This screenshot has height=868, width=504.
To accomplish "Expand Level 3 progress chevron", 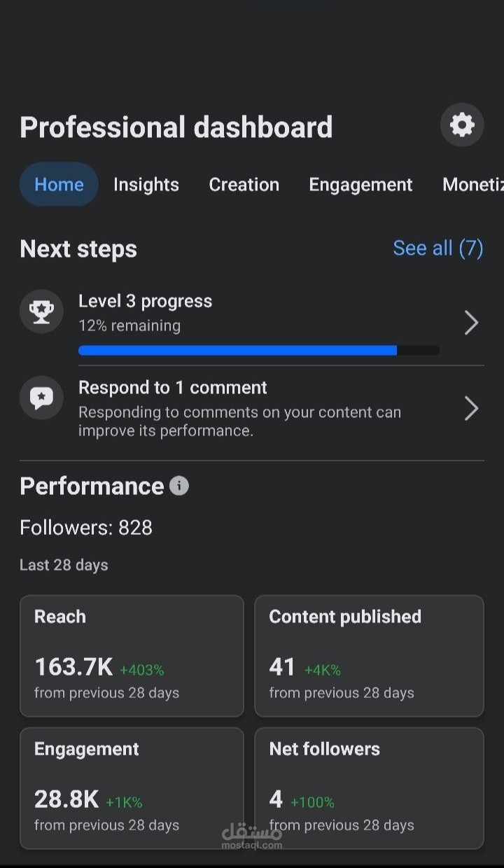I will [471, 323].
